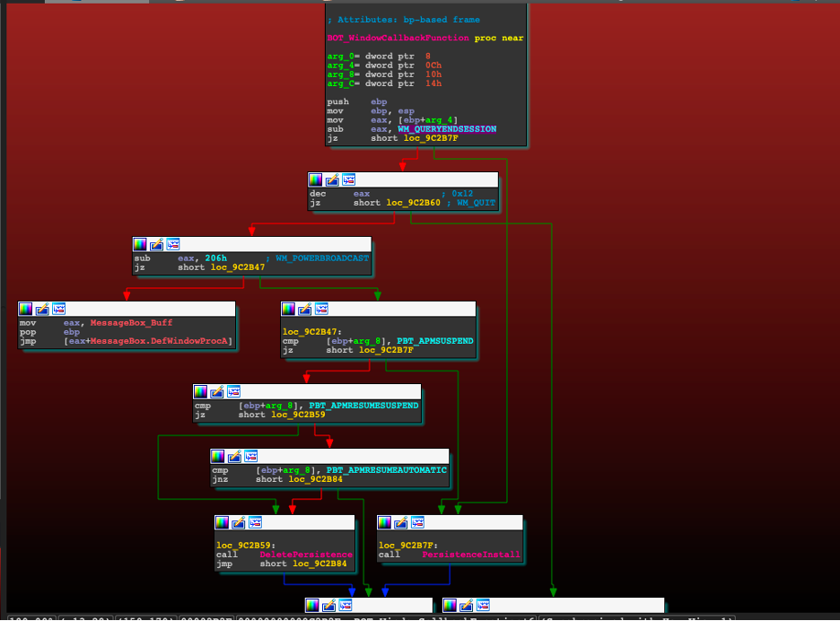Click the 206h operand value

pos(216,258)
